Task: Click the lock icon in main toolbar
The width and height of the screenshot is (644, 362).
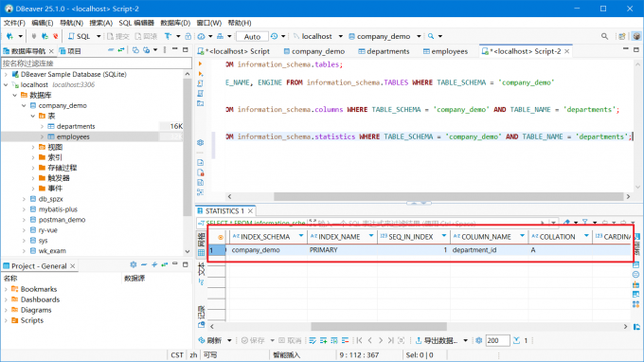Action: click(188, 36)
